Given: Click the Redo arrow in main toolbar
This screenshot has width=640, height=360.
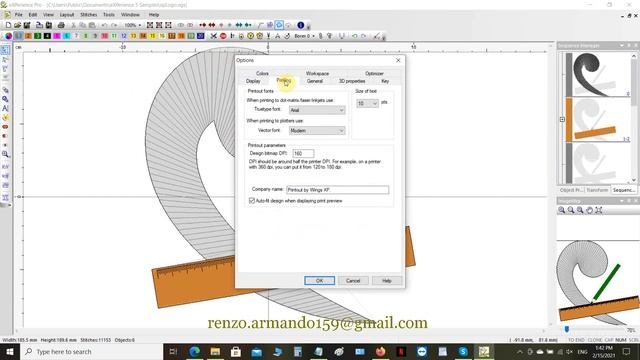Looking at the screenshot, I should (114, 25).
